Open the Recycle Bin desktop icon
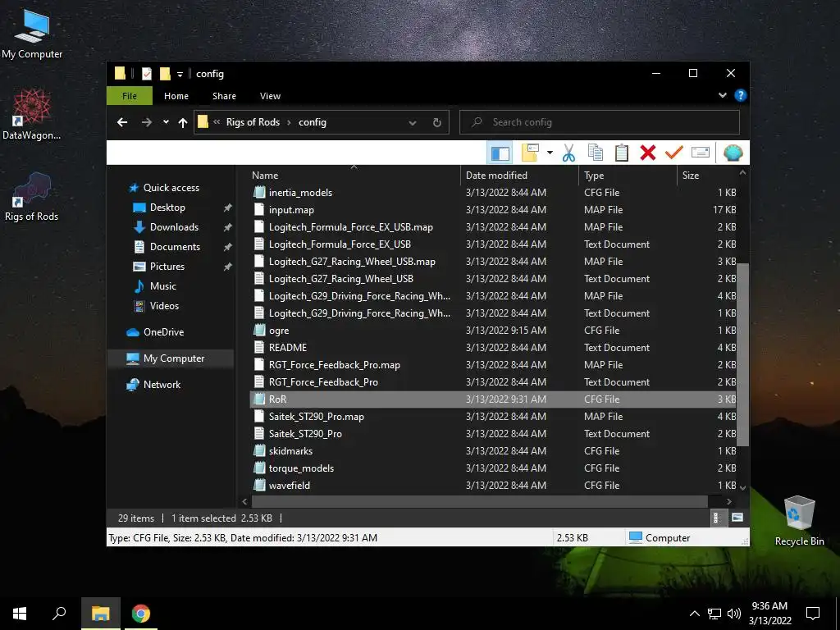This screenshot has width=840, height=630. [799, 520]
